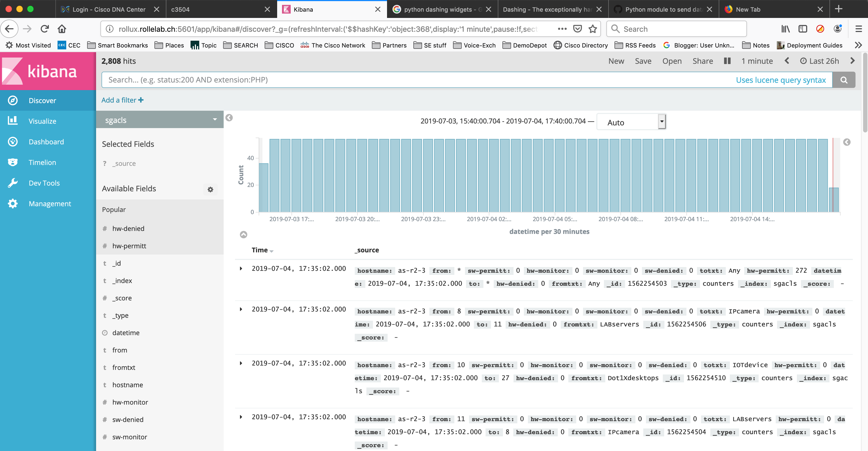Open the Auto interval dropdown
This screenshot has width=868, height=451.
click(631, 122)
